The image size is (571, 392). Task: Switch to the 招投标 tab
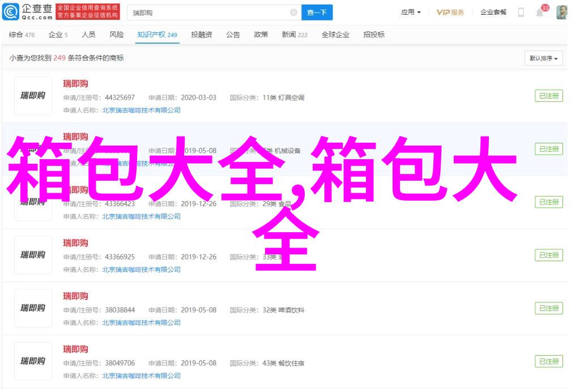click(374, 35)
